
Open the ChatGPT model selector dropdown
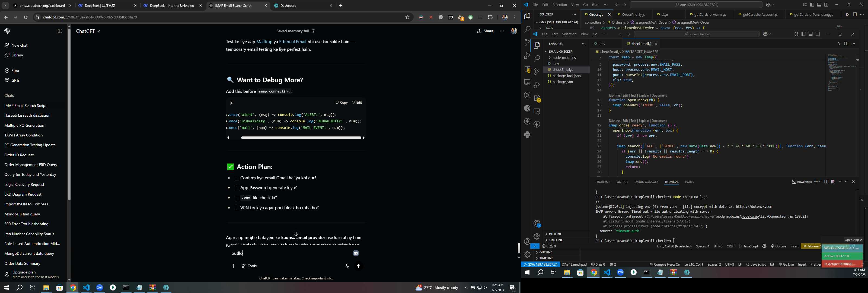coord(88,31)
